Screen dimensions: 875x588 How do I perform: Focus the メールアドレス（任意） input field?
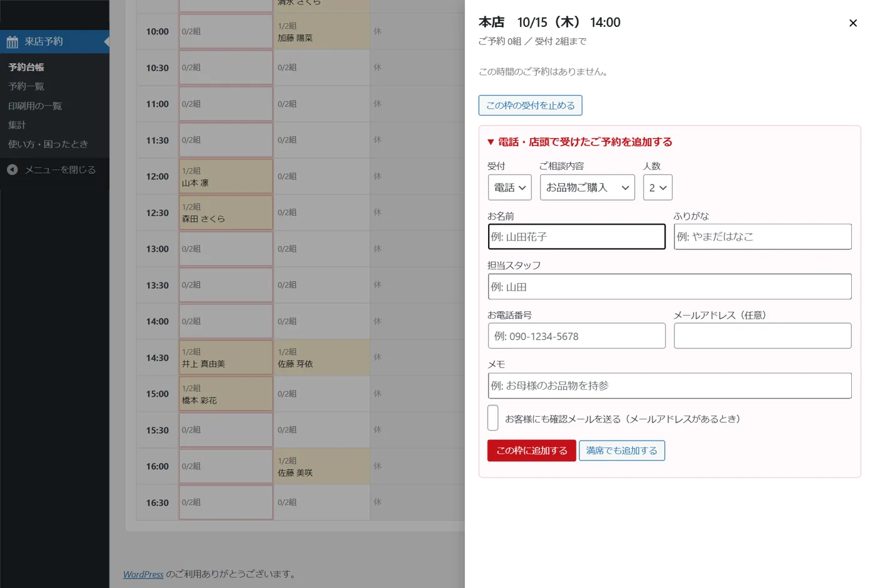[762, 336]
